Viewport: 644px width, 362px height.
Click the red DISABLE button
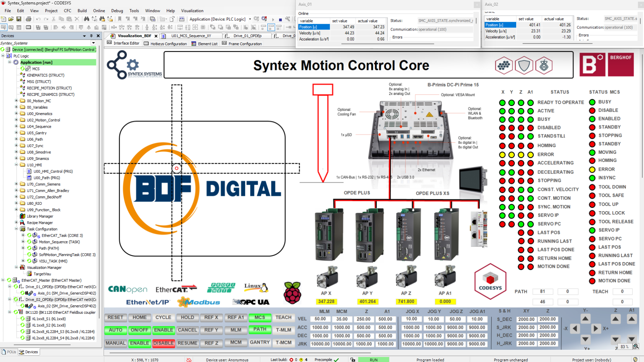(163, 343)
